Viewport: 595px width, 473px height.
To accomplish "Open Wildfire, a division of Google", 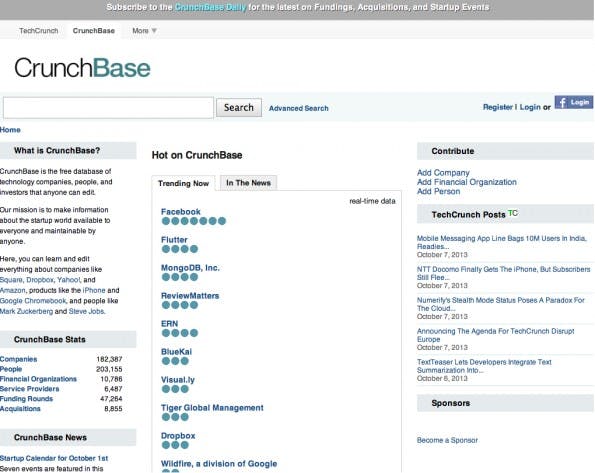I will click(219, 464).
